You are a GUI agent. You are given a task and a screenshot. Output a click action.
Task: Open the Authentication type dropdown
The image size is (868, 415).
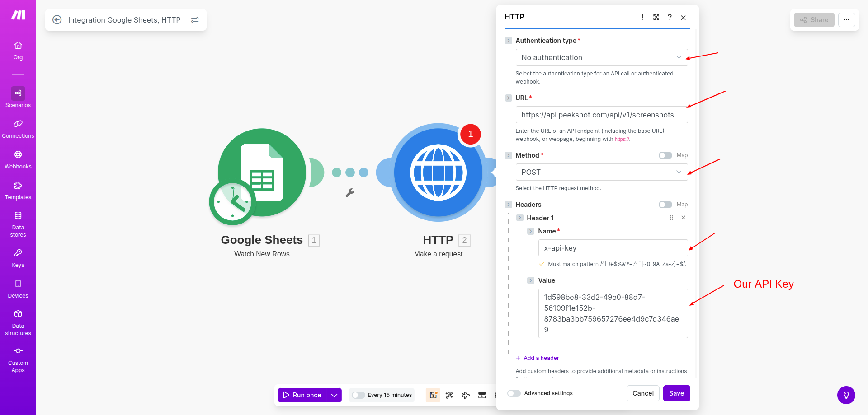[x=601, y=57]
